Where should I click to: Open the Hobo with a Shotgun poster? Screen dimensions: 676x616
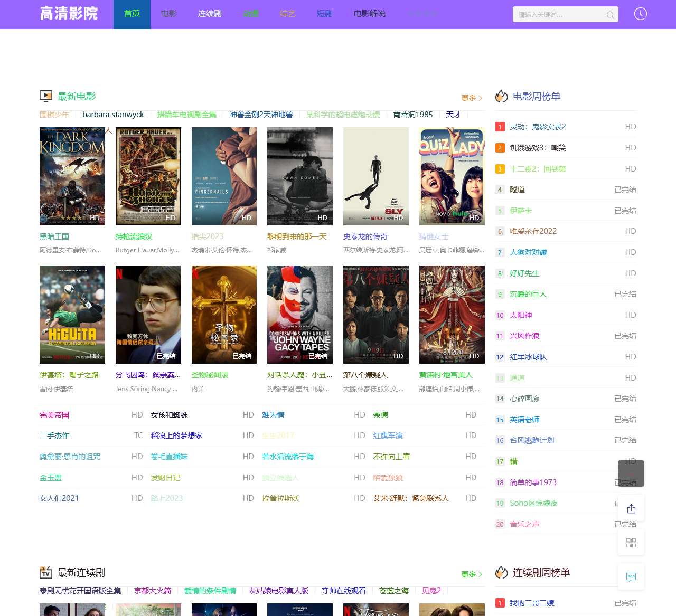coord(148,176)
